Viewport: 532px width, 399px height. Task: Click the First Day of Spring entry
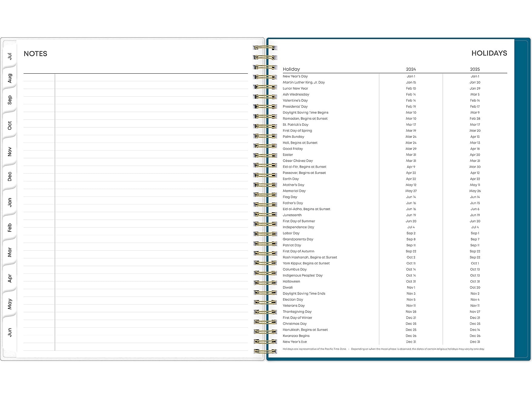(297, 131)
